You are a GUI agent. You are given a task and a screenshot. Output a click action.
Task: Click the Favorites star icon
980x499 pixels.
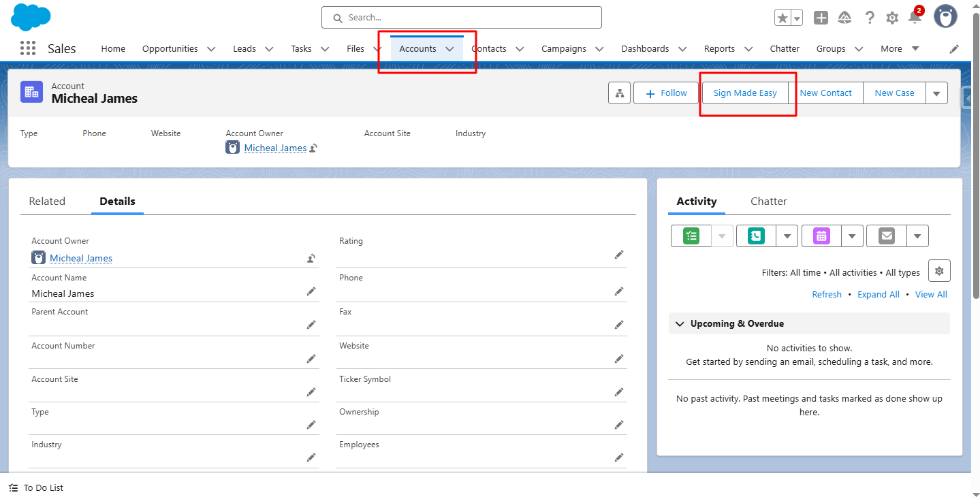(x=783, y=18)
